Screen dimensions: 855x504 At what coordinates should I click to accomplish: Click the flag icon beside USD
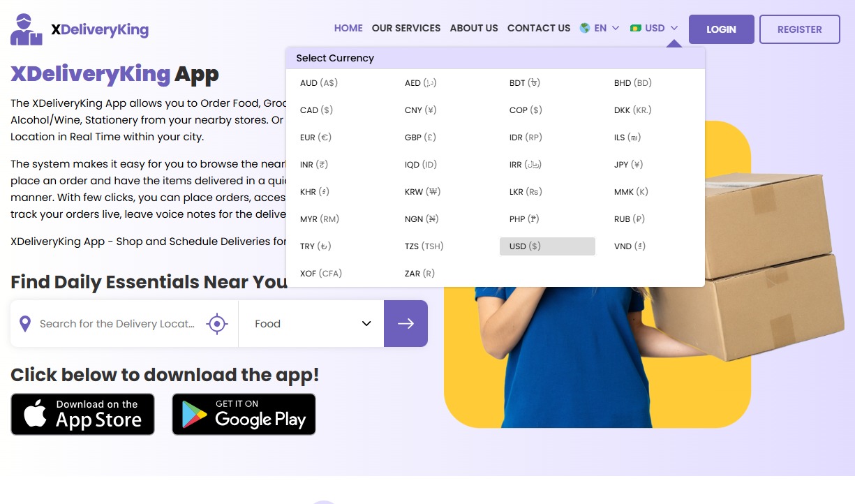point(635,29)
